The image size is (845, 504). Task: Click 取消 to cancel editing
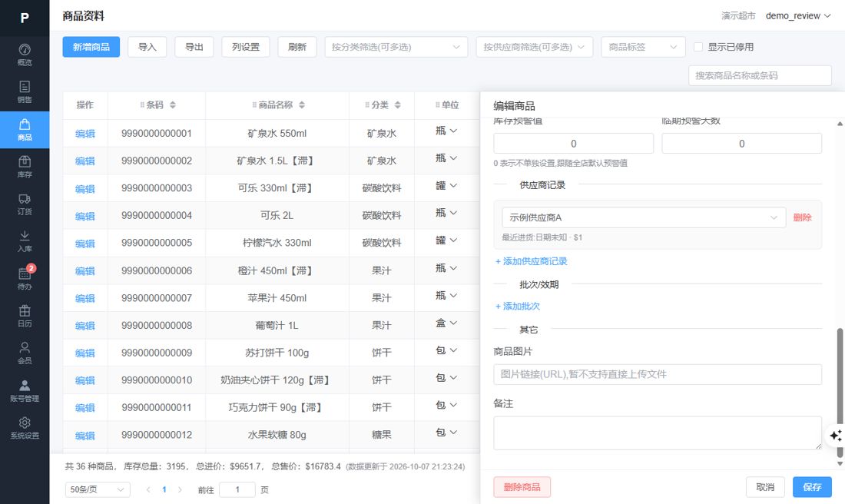(765, 487)
